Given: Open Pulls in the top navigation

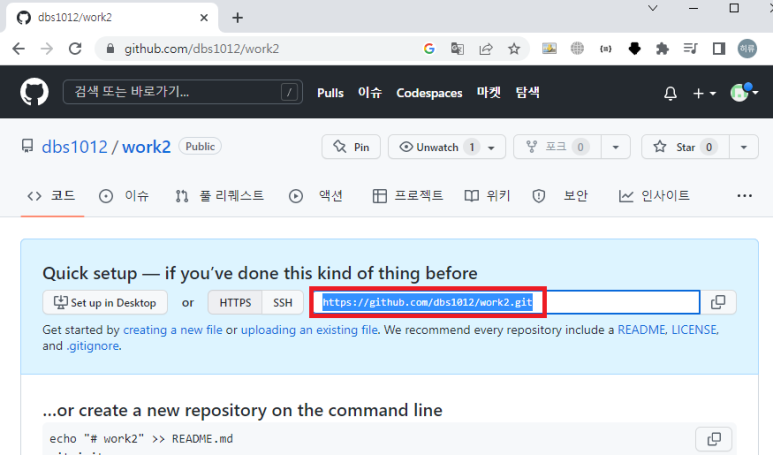Looking at the screenshot, I should (x=330, y=93).
